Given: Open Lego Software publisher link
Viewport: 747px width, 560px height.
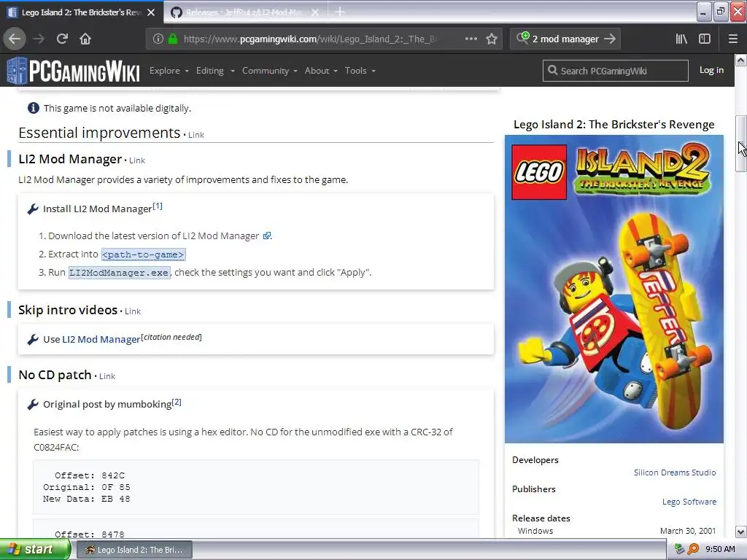Looking at the screenshot, I should coord(689,502).
